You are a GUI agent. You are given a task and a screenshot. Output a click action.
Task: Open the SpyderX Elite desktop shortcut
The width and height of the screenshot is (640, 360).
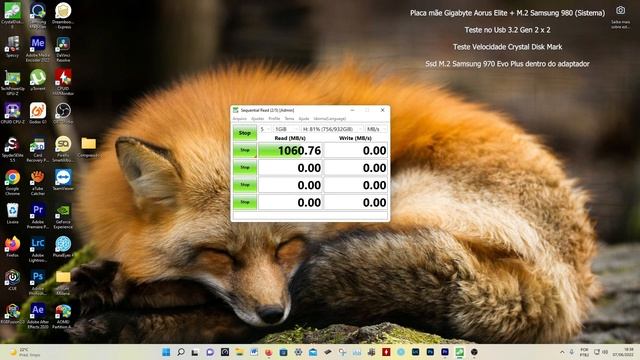pos(13,149)
